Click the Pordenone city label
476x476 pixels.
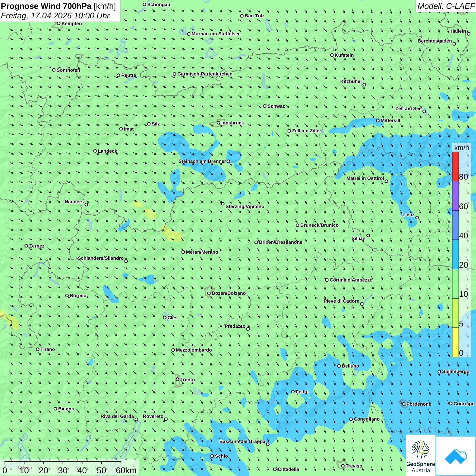(419, 404)
